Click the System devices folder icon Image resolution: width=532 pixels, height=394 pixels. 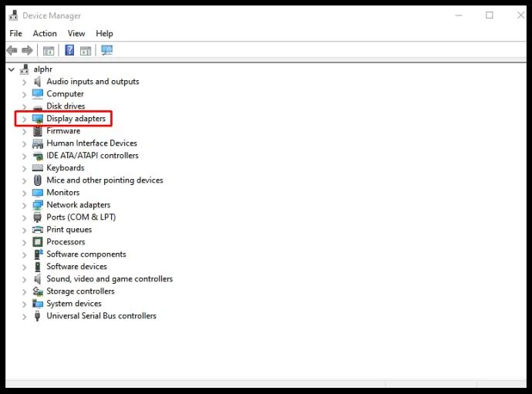pyautogui.click(x=38, y=303)
